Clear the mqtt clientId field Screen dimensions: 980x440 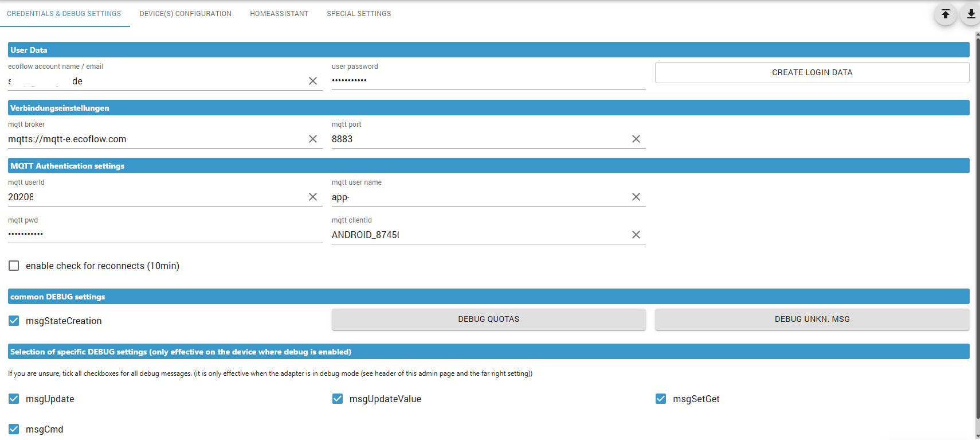pyautogui.click(x=636, y=235)
